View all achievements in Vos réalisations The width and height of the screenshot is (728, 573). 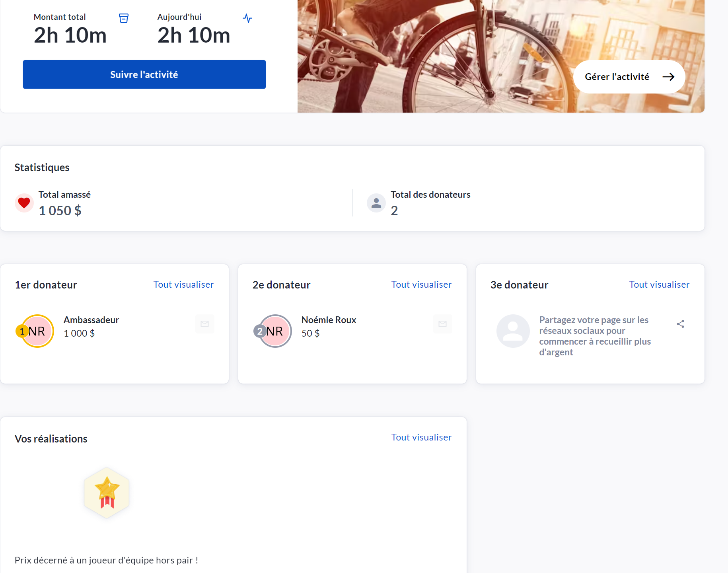click(421, 437)
